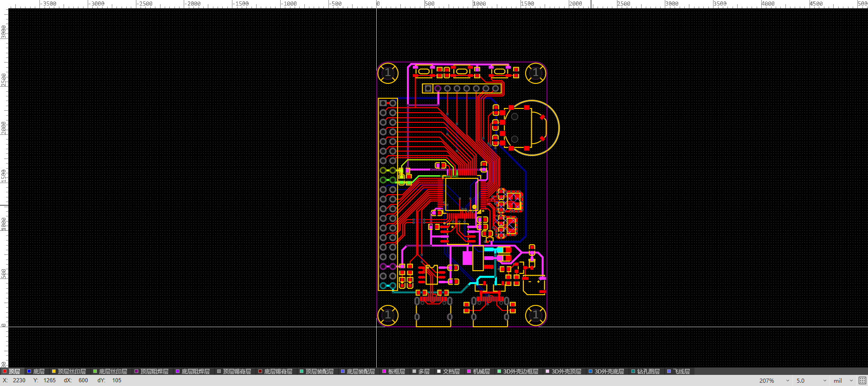This screenshot has height=386, width=868.
Task: Open the 207% zoom level dropdown
Action: coord(774,380)
